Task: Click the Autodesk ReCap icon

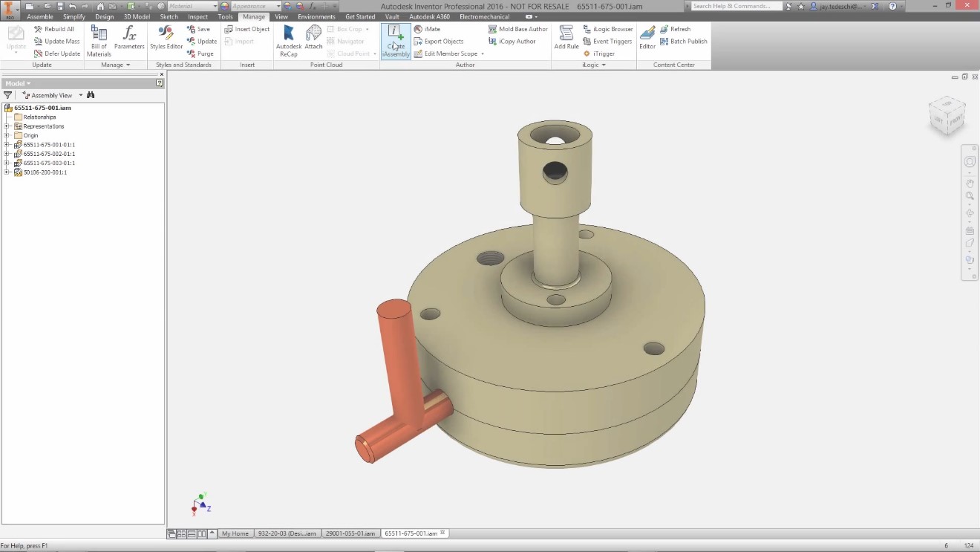Action: pos(289,41)
